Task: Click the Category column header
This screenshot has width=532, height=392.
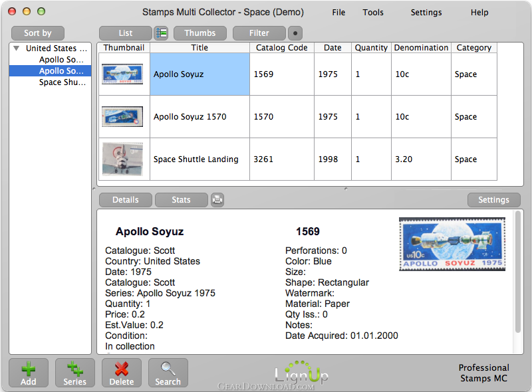Action: click(x=474, y=48)
